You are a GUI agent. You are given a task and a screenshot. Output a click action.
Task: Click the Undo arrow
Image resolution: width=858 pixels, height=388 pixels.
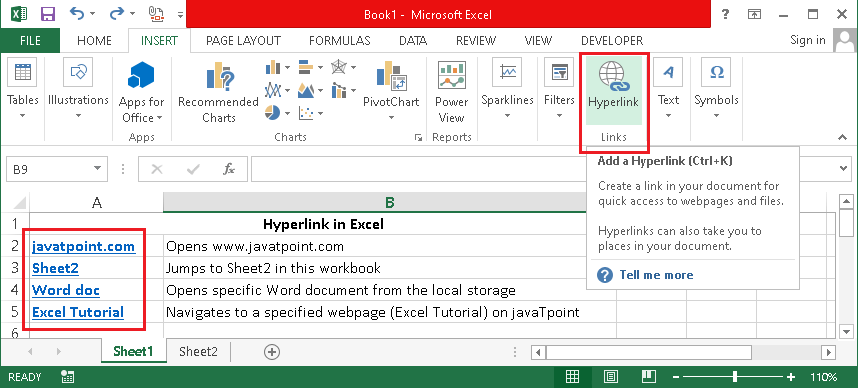pyautogui.click(x=77, y=14)
